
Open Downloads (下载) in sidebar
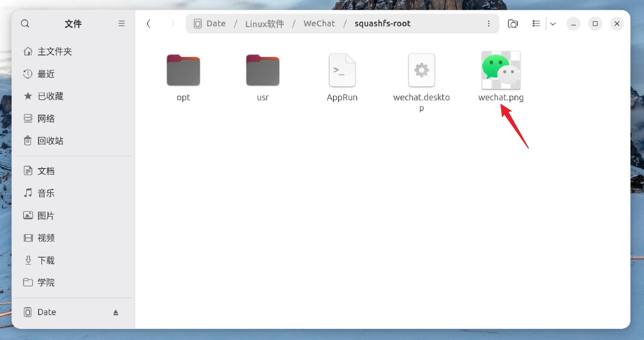point(74,260)
